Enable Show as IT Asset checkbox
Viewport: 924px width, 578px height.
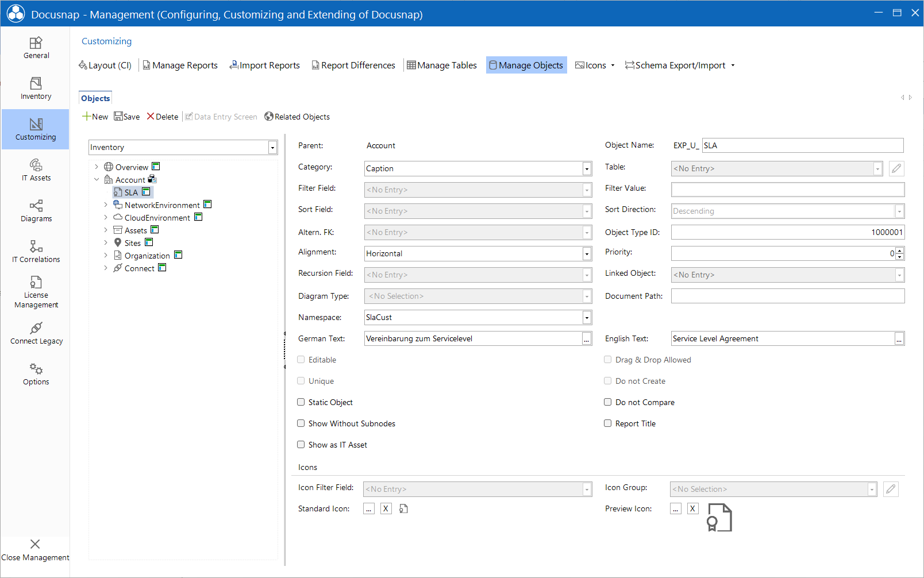pyautogui.click(x=301, y=445)
